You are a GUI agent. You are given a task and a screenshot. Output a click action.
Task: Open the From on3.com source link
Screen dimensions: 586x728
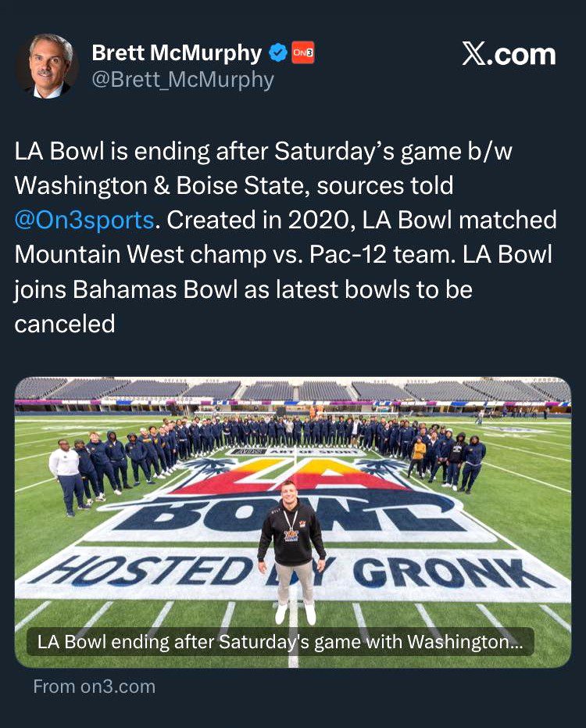click(95, 687)
